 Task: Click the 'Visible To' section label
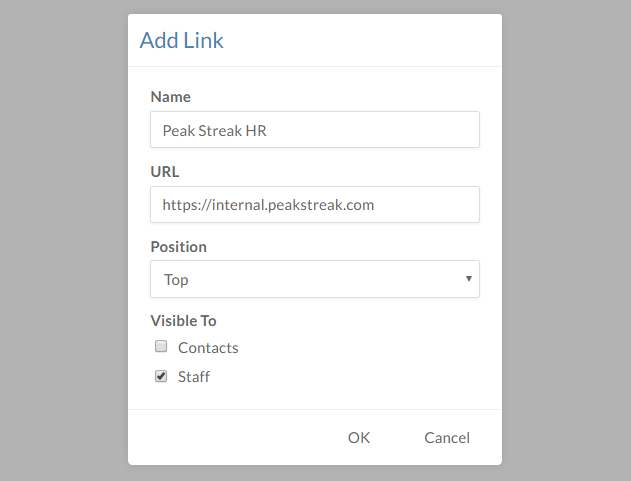183,321
